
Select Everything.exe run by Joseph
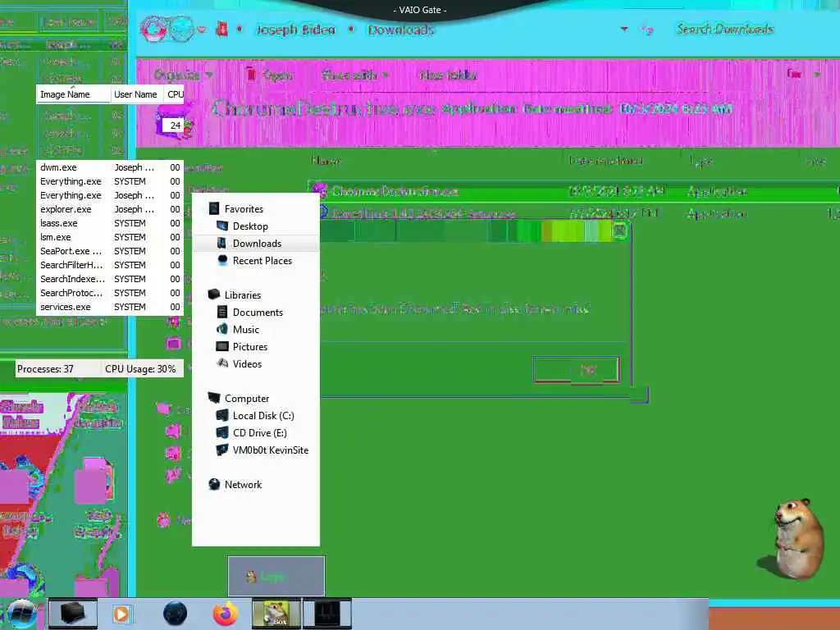point(110,195)
